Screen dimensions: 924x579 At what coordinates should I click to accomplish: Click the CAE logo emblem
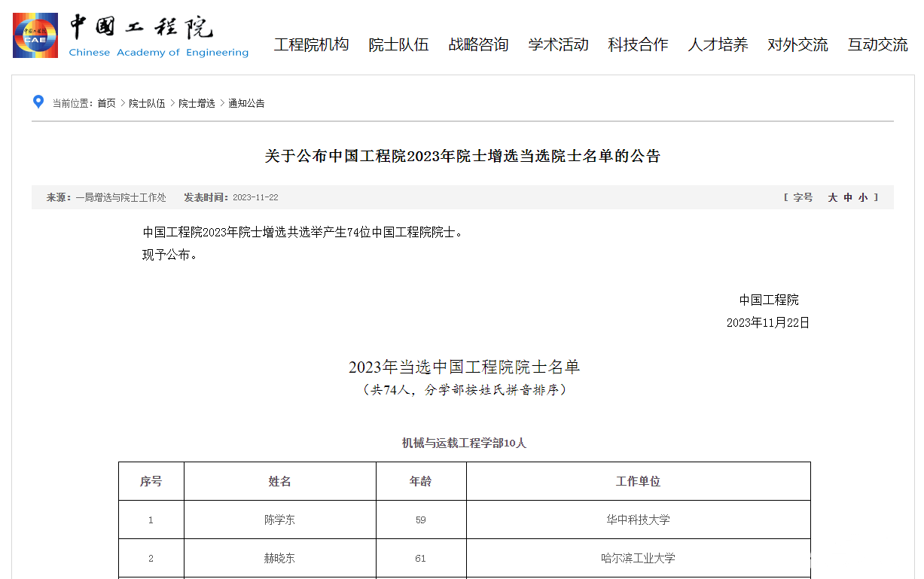[35, 35]
